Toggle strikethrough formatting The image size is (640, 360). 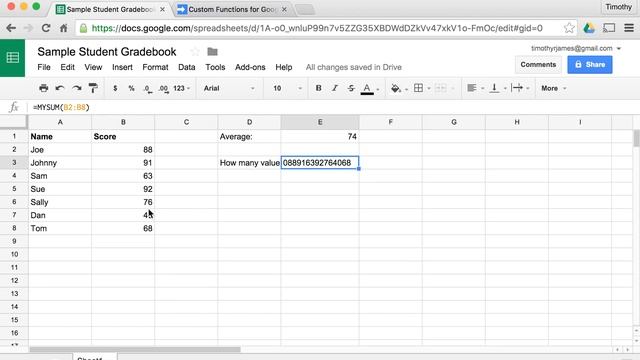tap(351, 88)
